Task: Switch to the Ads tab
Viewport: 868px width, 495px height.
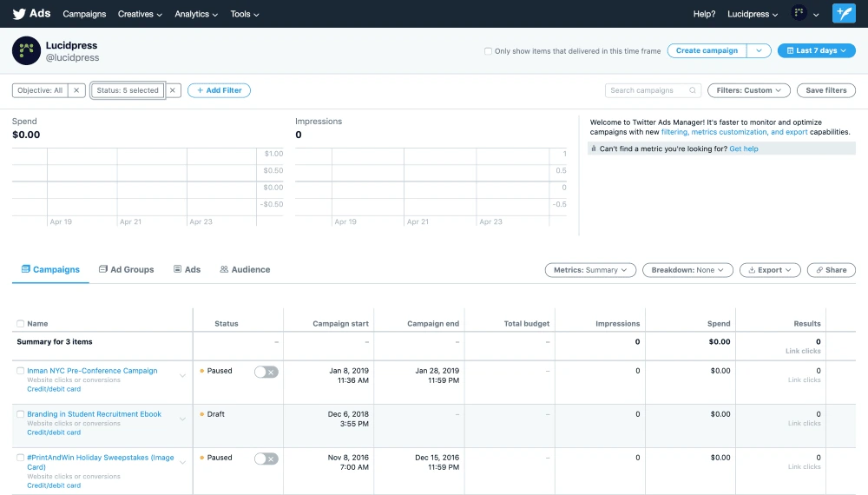Action: point(187,270)
